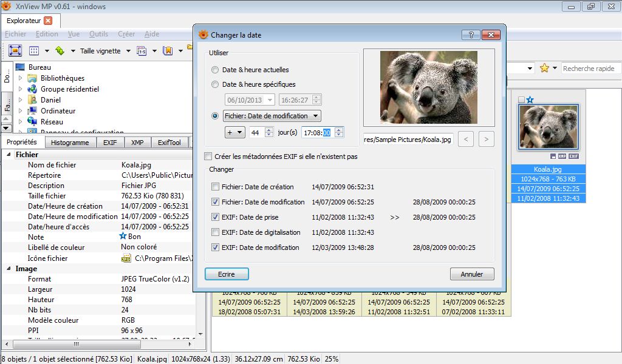Click the green sort arrows icon
Viewport: 622px width, 364px height.
(60, 51)
